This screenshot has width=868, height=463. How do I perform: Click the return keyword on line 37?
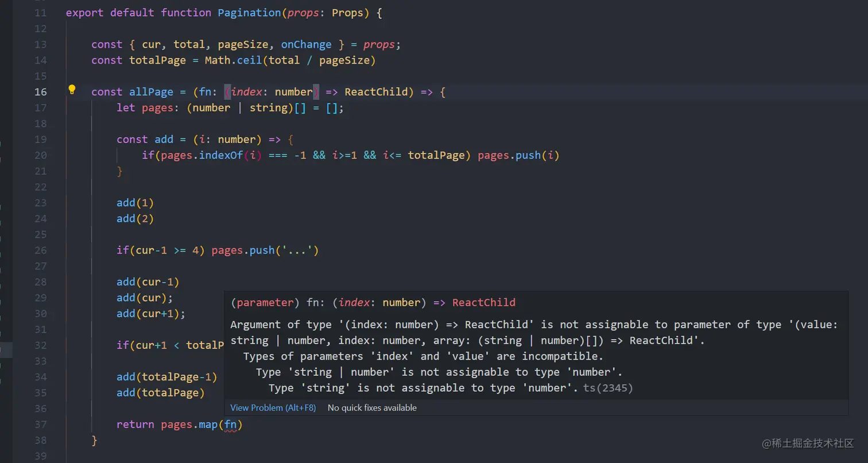(x=135, y=425)
